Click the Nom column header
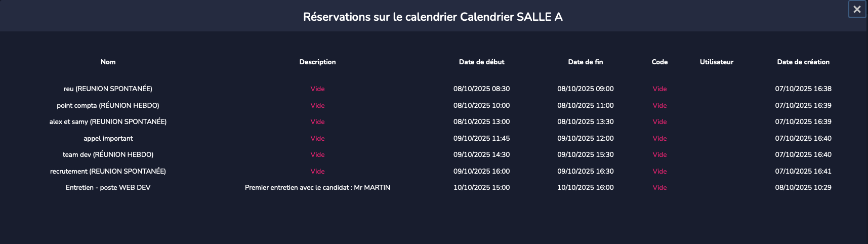 (x=108, y=62)
